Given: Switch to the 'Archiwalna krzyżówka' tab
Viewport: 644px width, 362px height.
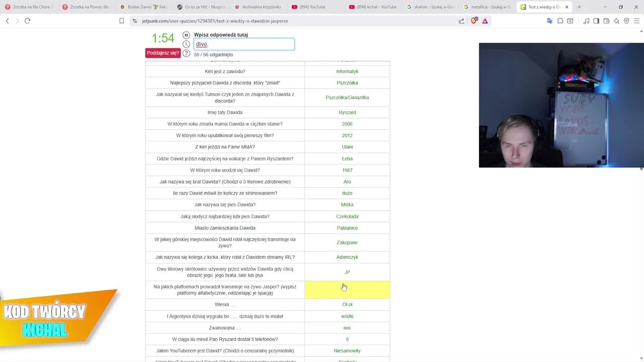Looking at the screenshot, I should click(x=259, y=7).
